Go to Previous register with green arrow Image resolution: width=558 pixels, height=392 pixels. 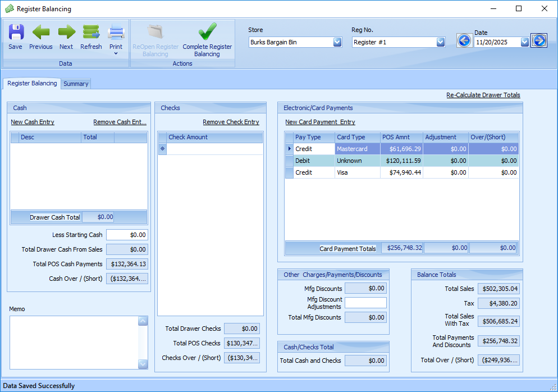pos(41,33)
